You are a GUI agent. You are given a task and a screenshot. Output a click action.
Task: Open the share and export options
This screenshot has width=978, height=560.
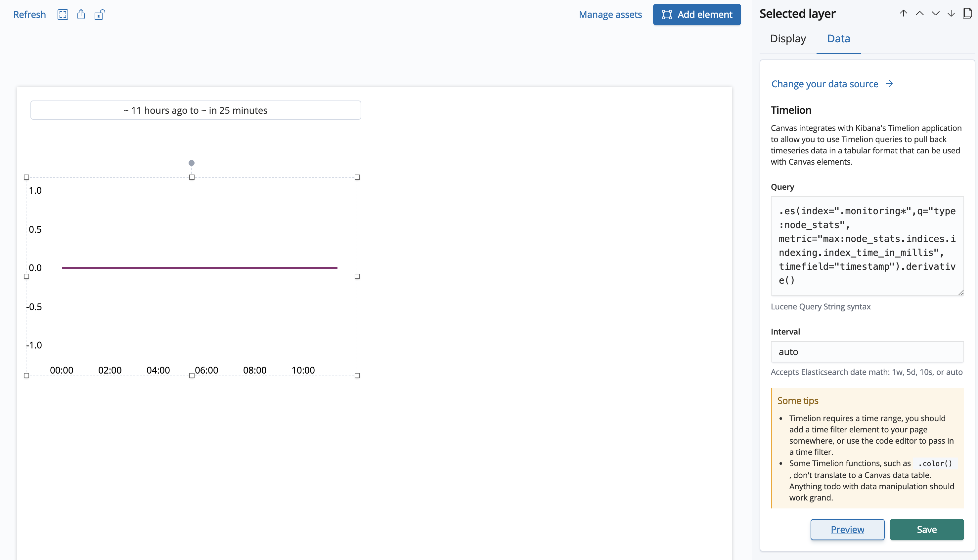point(81,15)
